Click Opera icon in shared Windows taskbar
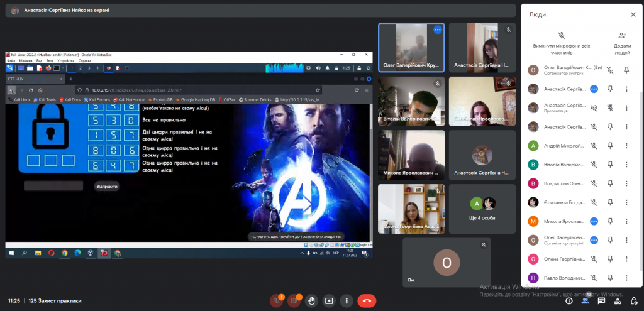Screen dimensions: 644x311 click(x=52, y=253)
